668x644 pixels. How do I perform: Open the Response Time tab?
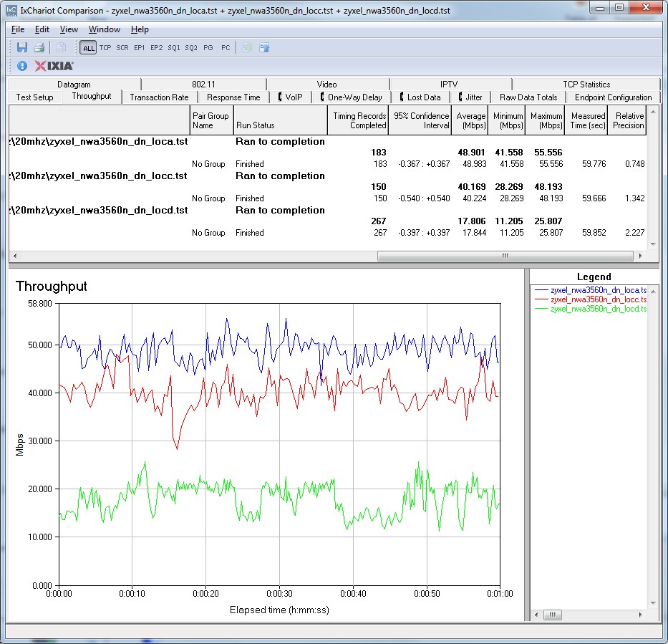click(x=233, y=97)
